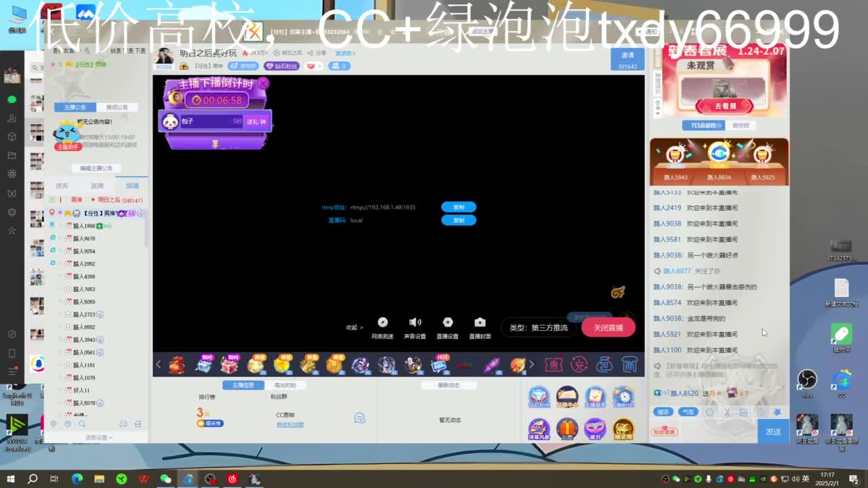868x488 pixels.
Task: Select user 路人5050 in list
Action: coord(84,302)
